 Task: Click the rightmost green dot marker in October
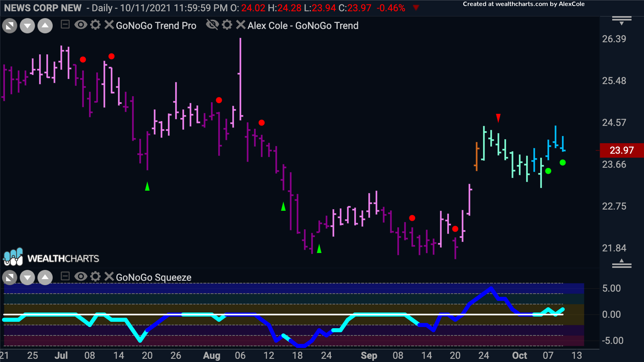pos(563,162)
